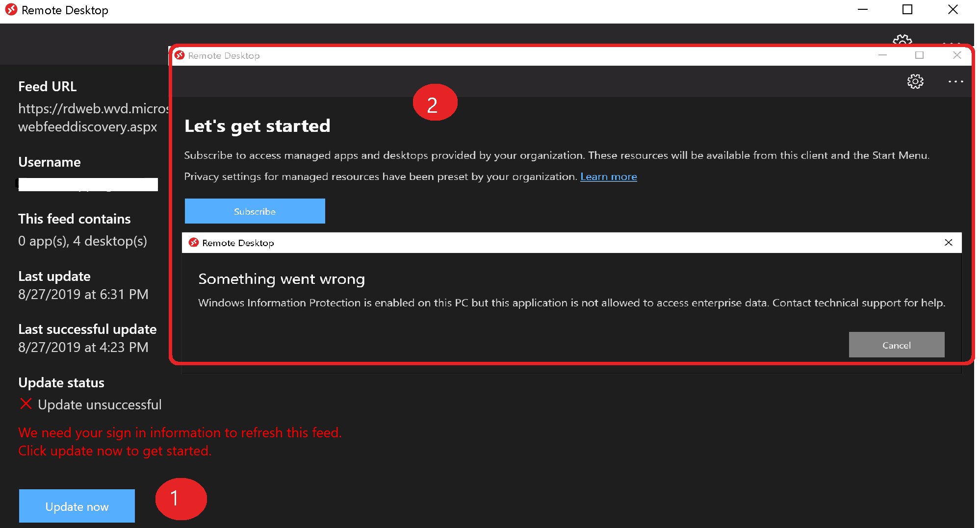Image resolution: width=980 pixels, height=528 pixels.
Task: Select '0 app(s), 4 desktop(s)' text
Action: pyautogui.click(x=82, y=241)
